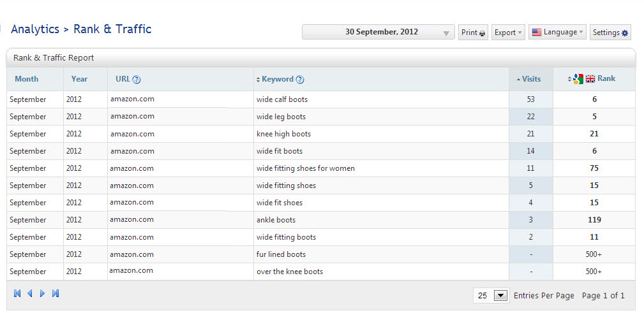The image size is (644, 313).
Task: Open the Language dropdown
Action: 557,32
